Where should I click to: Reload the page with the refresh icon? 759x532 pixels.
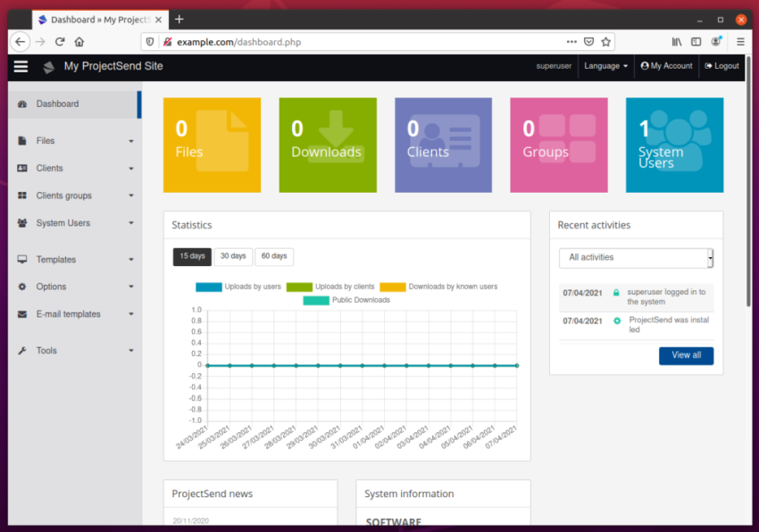60,42
